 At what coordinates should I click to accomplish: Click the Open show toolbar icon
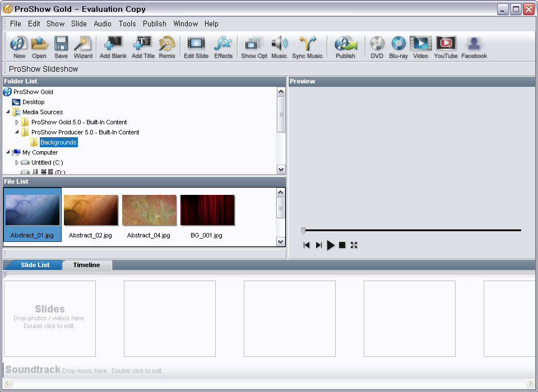click(39, 47)
